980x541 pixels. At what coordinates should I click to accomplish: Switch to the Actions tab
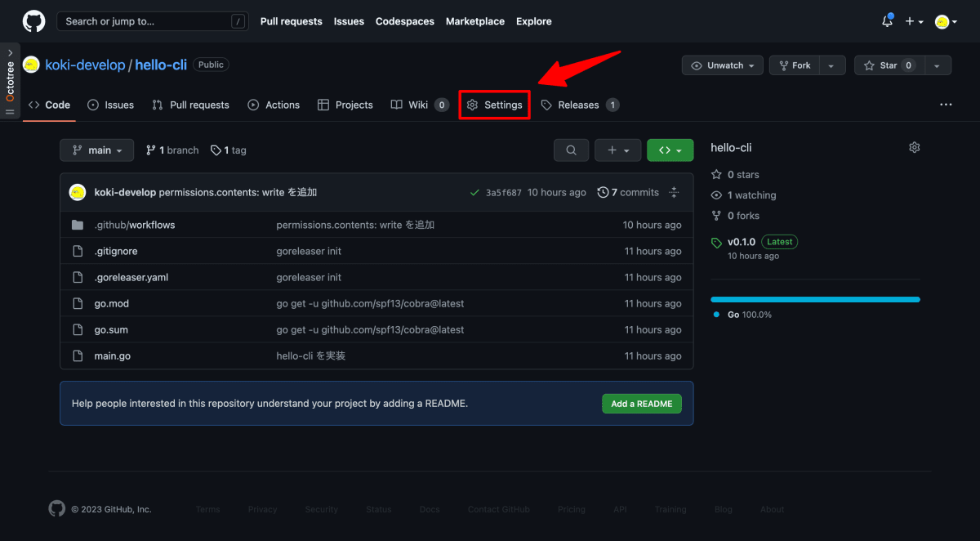pyautogui.click(x=274, y=105)
